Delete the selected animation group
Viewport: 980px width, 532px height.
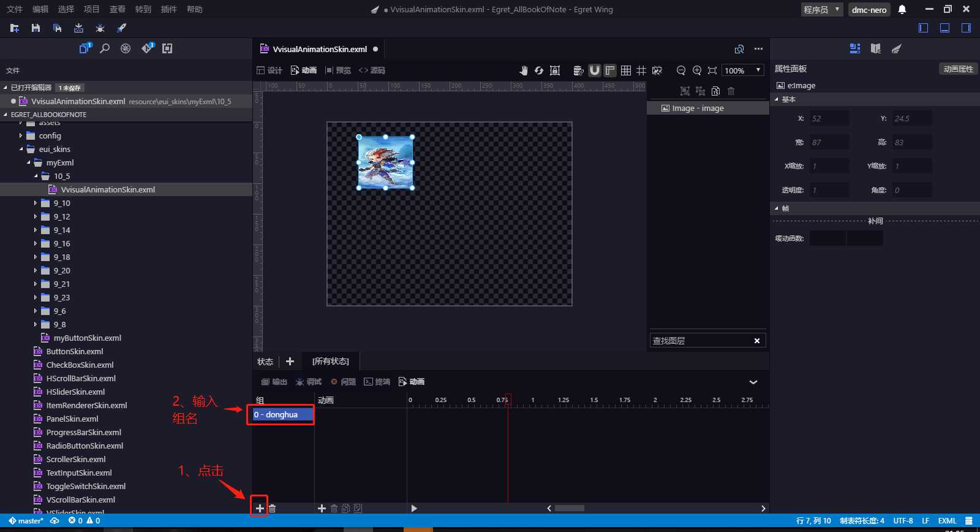pyautogui.click(x=273, y=508)
